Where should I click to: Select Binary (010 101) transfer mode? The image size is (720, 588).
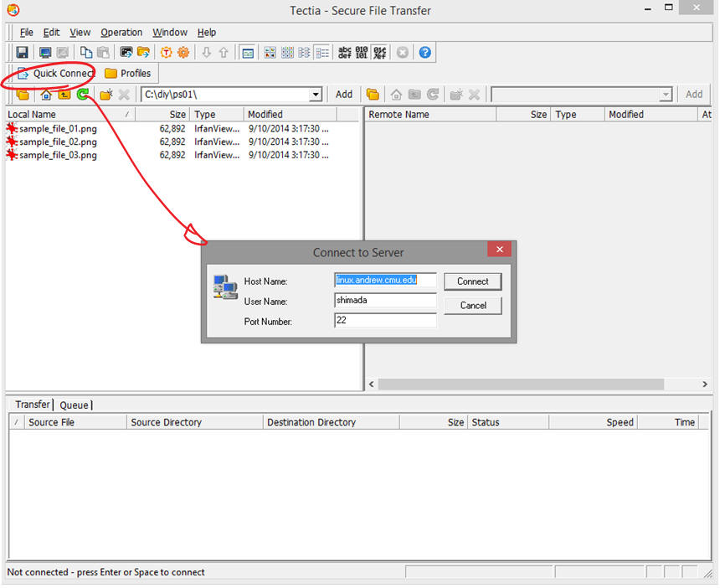362,53
